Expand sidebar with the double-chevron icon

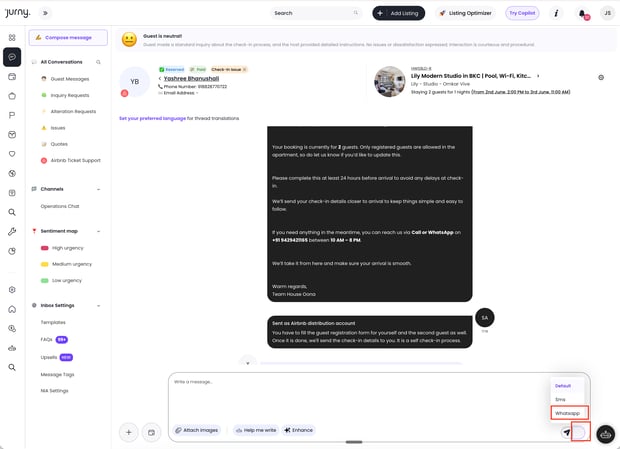45,13
